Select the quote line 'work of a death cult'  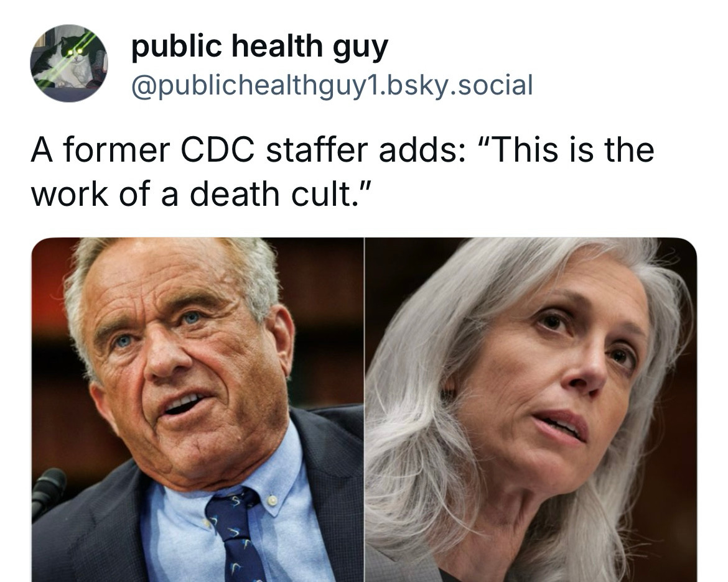[x=200, y=193]
